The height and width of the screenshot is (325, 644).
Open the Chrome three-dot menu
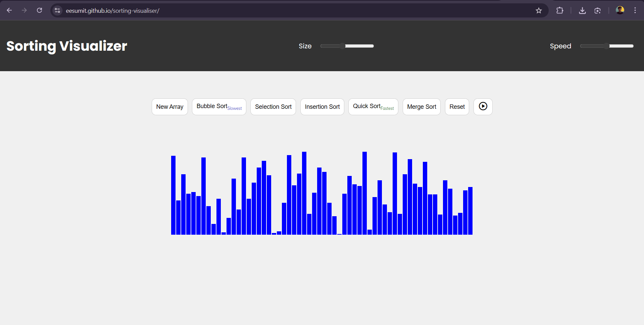point(635,10)
